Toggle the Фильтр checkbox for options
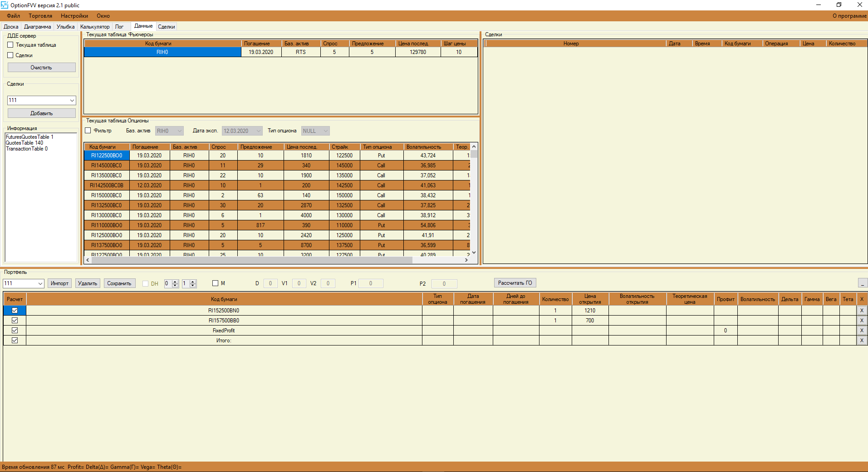This screenshot has height=472, width=868. click(88, 131)
